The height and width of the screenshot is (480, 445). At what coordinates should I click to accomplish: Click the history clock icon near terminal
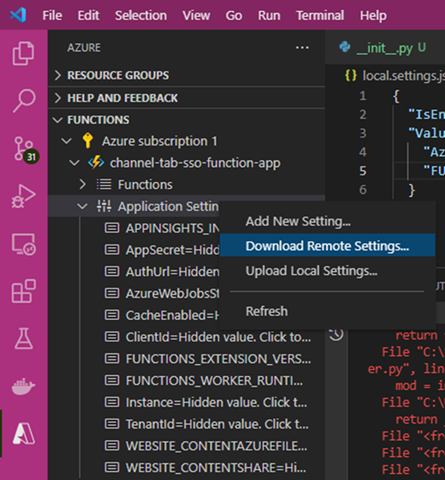pyautogui.click(x=336, y=334)
